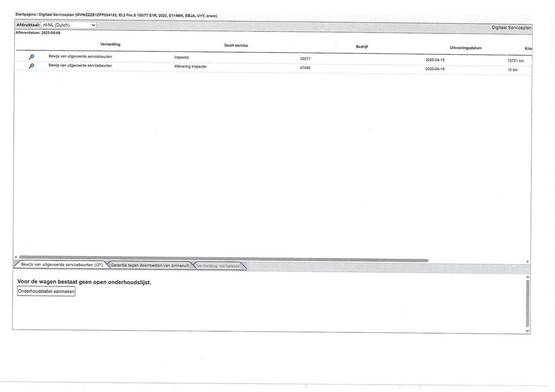Click the horizontal scrollbar right arrow
Viewport: 555px width, 392px height.
[x=527, y=262]
